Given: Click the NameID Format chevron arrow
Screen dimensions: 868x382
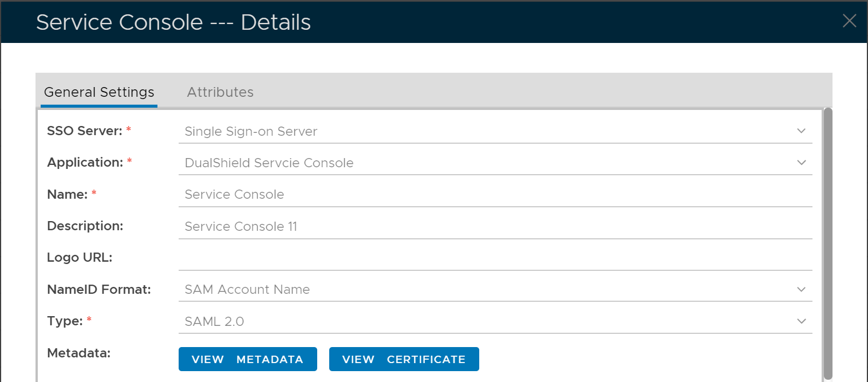Looking at the screenshot, I should point(801,290).
